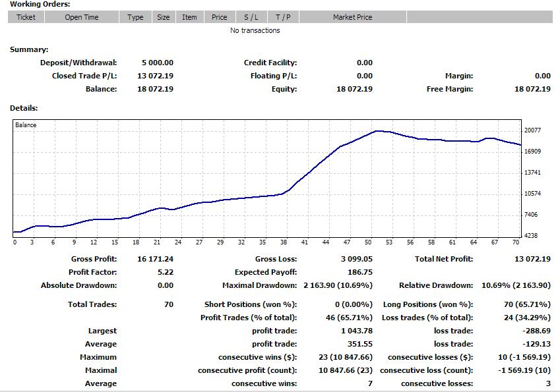Click the 'Working Orders:' heading
The width and height of the screenshot is (560, 392).
(x=40, y=4)
